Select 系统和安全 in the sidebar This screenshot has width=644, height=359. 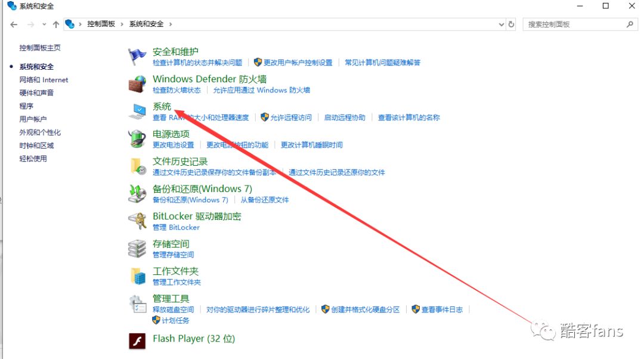[x=36, y=67]
